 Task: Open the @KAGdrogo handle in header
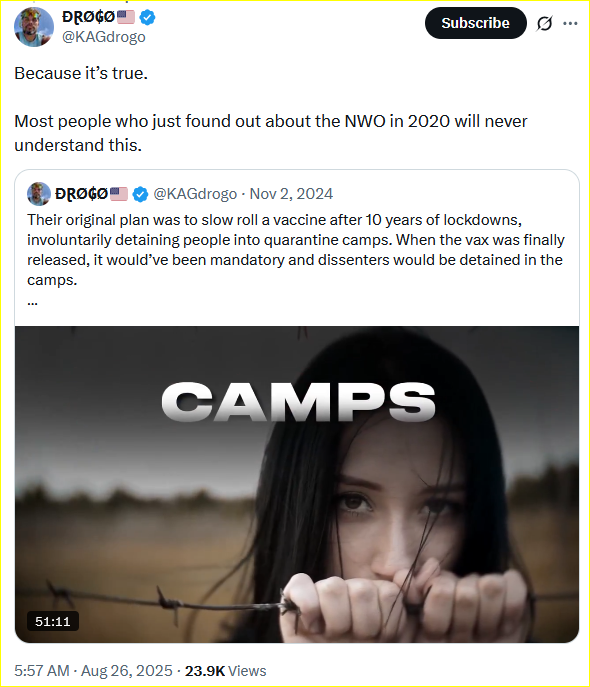[x=104, y=37]
